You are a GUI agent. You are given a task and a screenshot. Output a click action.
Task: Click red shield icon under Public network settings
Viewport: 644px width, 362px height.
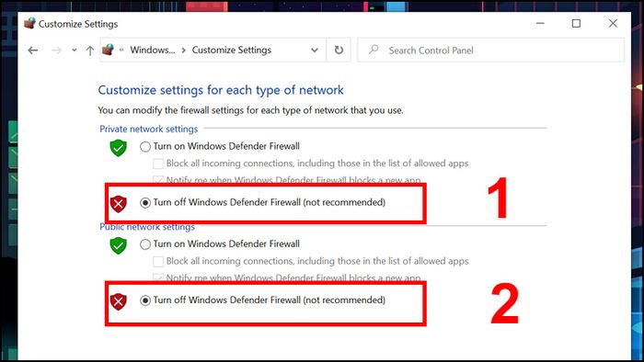[119, 301]
